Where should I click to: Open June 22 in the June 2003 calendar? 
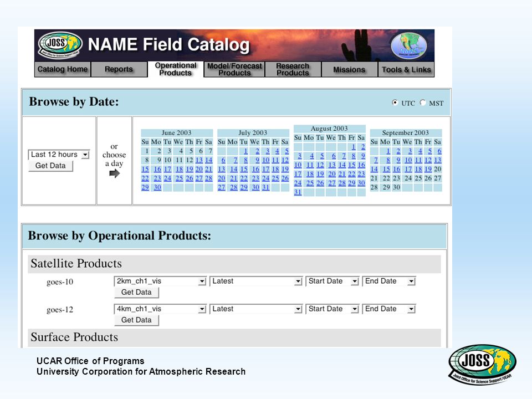point(145,178)
